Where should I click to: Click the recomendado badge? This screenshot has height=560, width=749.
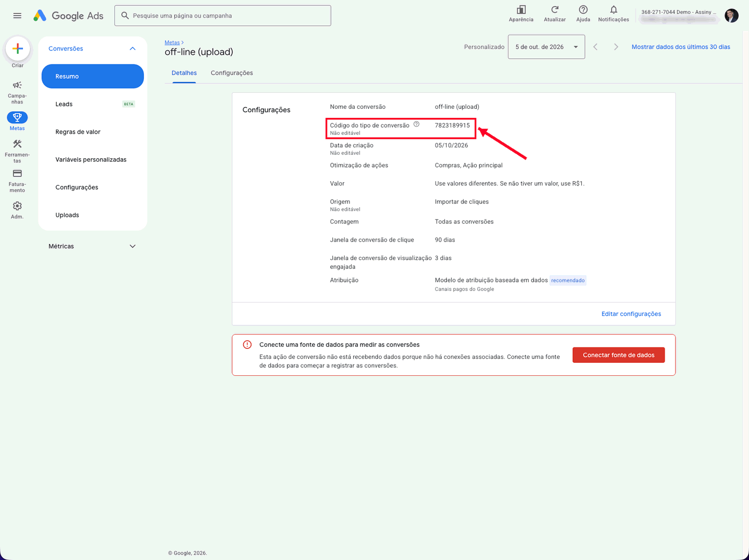pyautogui.click(x=568, y=280)
